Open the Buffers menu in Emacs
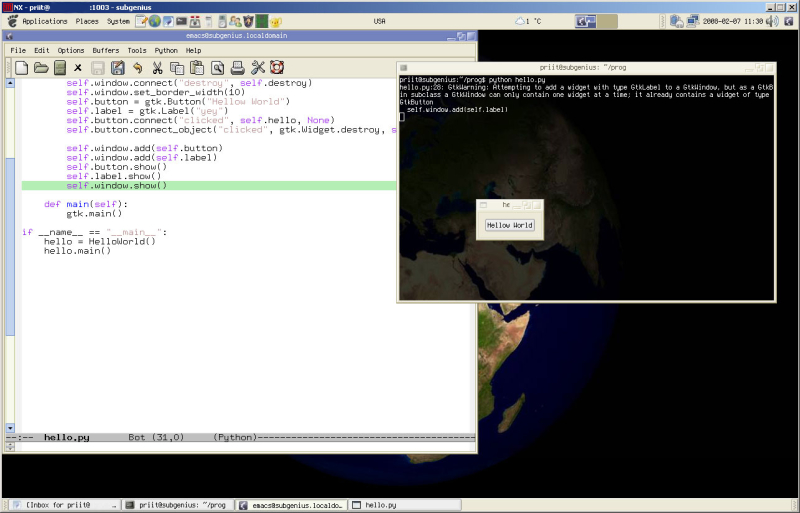Screen dimensions: 800x513 pos(106,51)
